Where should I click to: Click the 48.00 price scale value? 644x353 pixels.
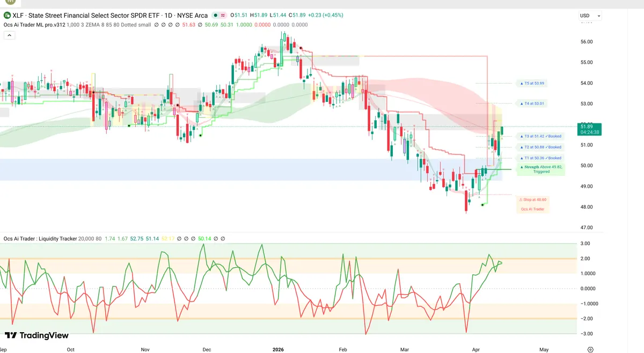[x=587, y=207]
